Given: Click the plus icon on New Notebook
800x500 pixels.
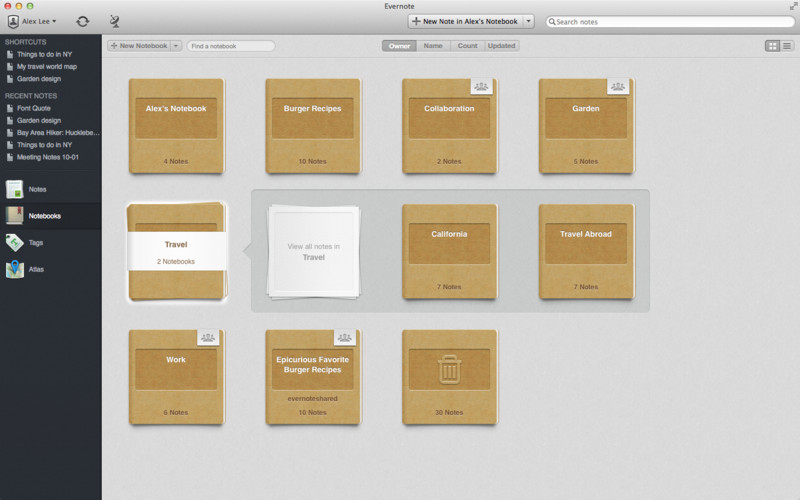Looking at the screenshot, I should coord(114,46).
